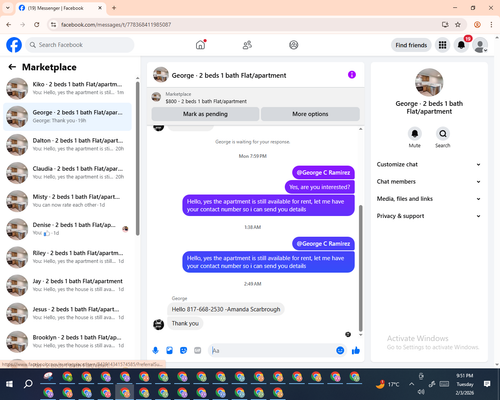Expand Media, files and links section
Screen dimensions: 500x400
429,199
